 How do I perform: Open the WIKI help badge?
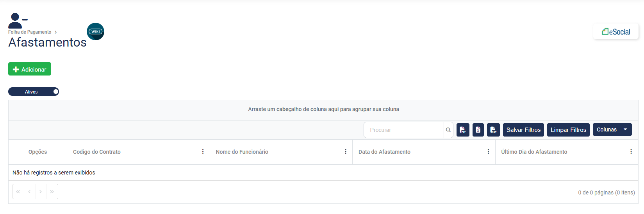coord(95,32)
